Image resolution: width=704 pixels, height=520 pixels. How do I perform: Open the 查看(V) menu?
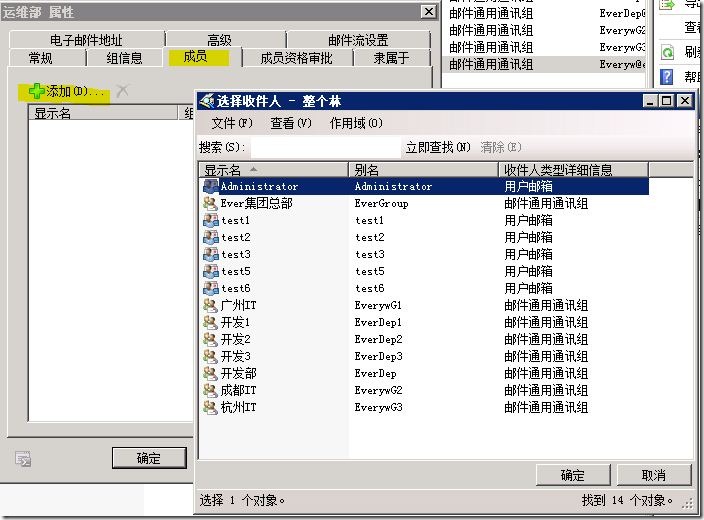coord(289,123)
